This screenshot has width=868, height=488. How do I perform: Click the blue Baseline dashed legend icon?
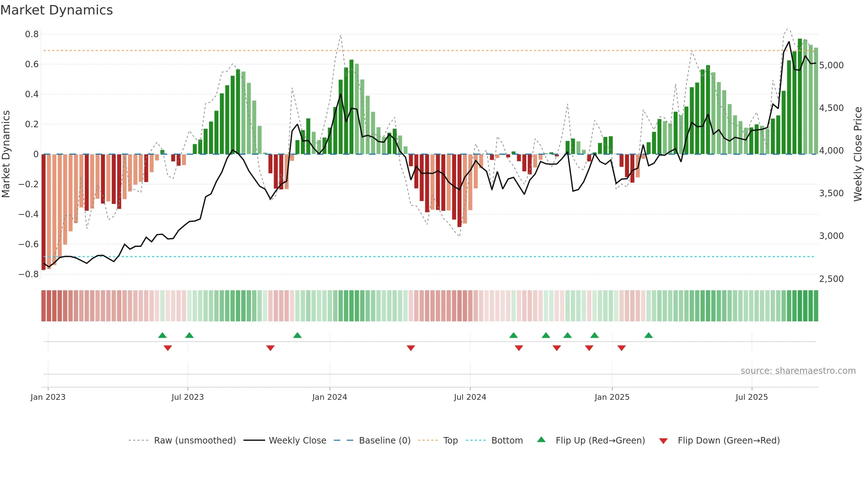click(x=344, y=440)
